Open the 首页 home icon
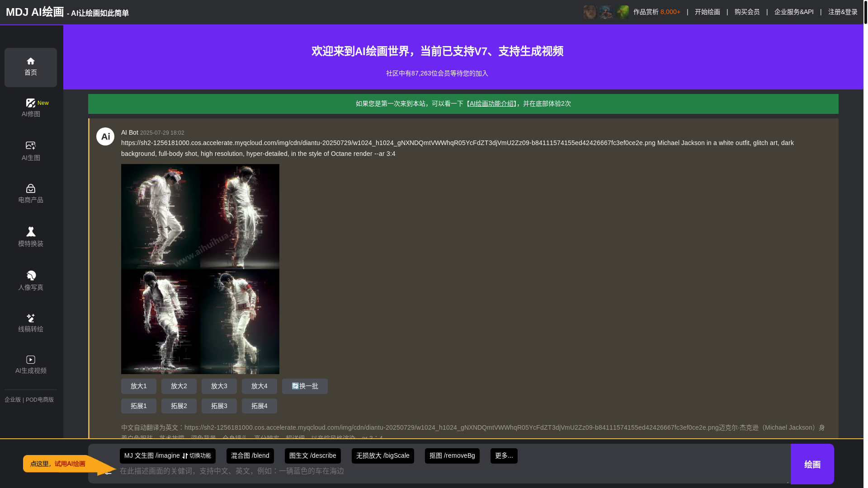The image size is (868, 488). tap(31, 61)
